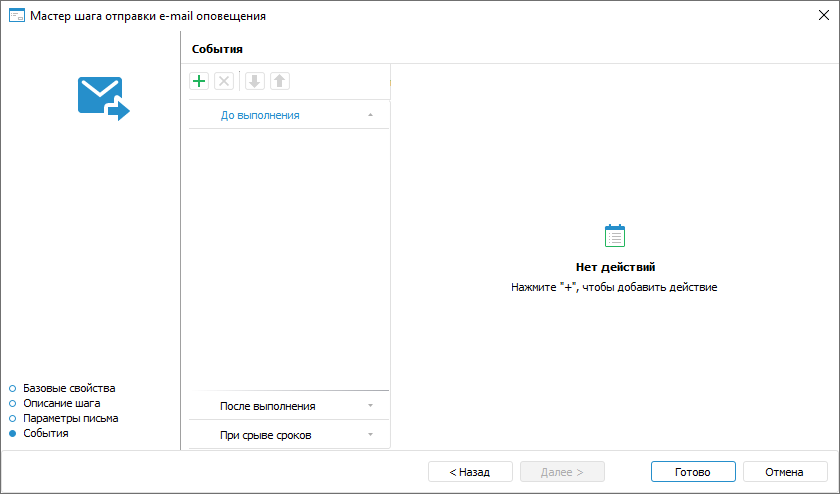Select the События wizard step
This screenshot has width=840, height=494.
[x=46, y=433]
